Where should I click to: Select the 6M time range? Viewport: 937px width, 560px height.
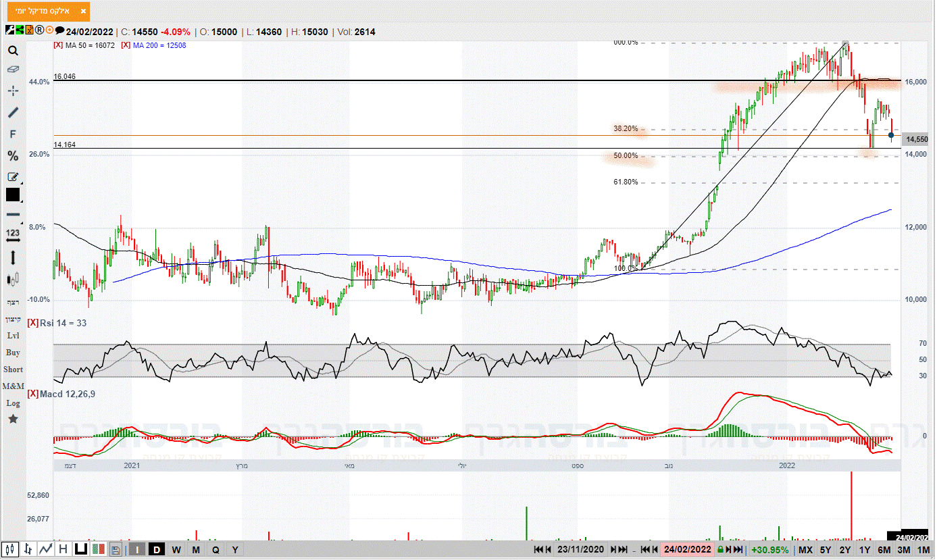click(x=884, y=549)
